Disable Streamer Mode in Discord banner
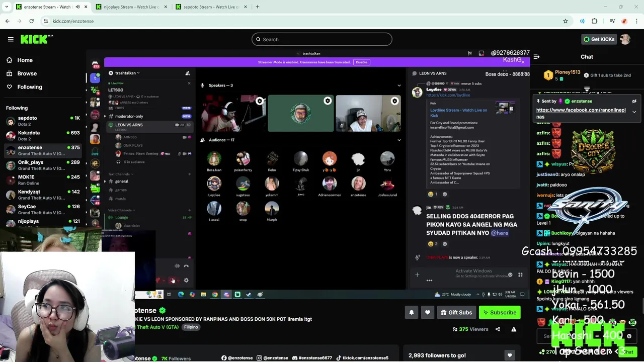Viewport: 644px width, 362px height. 361,62
